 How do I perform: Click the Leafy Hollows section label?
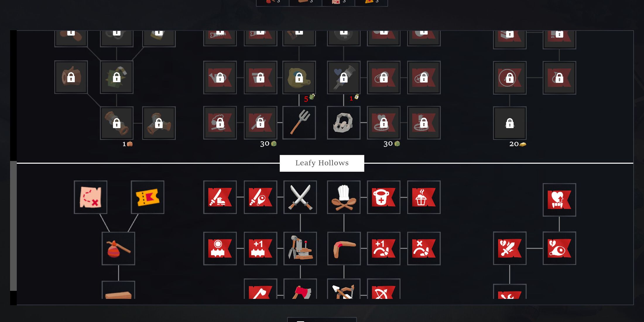[x=322, y=163]
